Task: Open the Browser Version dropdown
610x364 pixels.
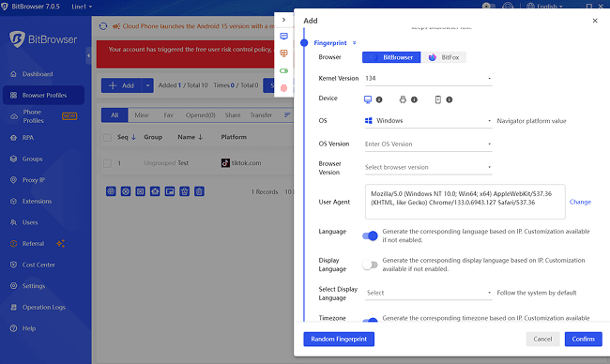Action: (x=428, y=167)
